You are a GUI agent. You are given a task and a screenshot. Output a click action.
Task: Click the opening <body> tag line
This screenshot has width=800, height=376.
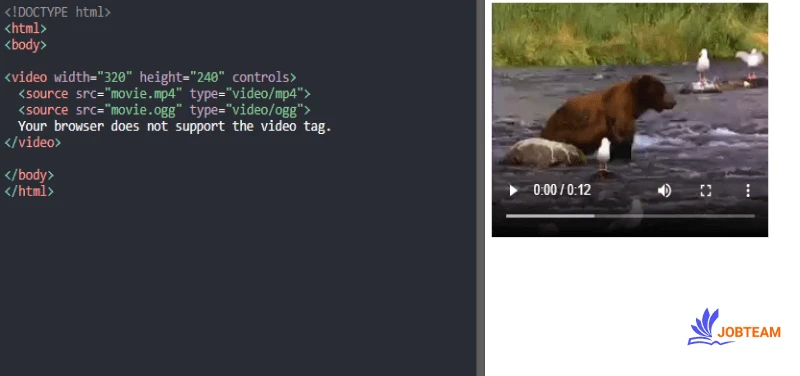(26, 45)
